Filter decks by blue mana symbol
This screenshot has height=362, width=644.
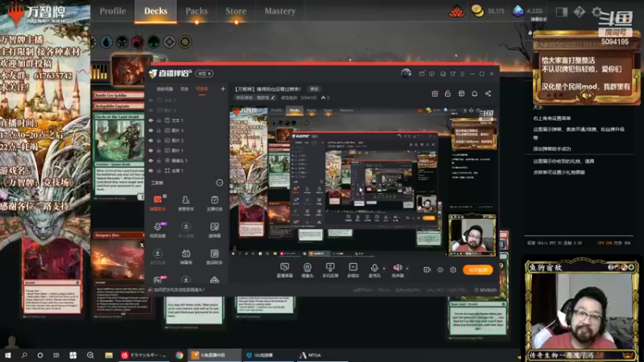[106, 42]
